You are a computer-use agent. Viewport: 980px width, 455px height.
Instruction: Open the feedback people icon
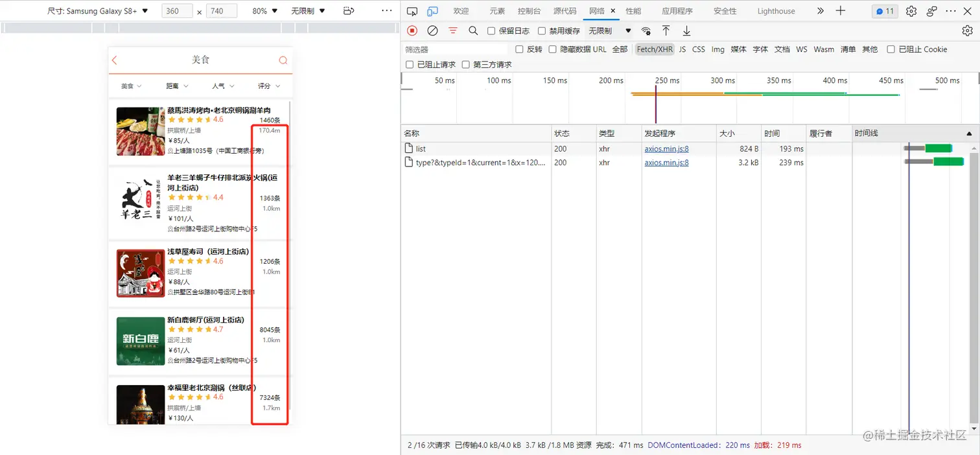click(931, 11)
